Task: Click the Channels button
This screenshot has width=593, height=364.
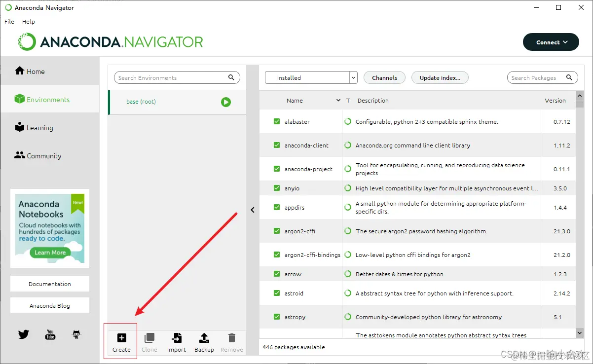Action: click(x=384, y=77)
